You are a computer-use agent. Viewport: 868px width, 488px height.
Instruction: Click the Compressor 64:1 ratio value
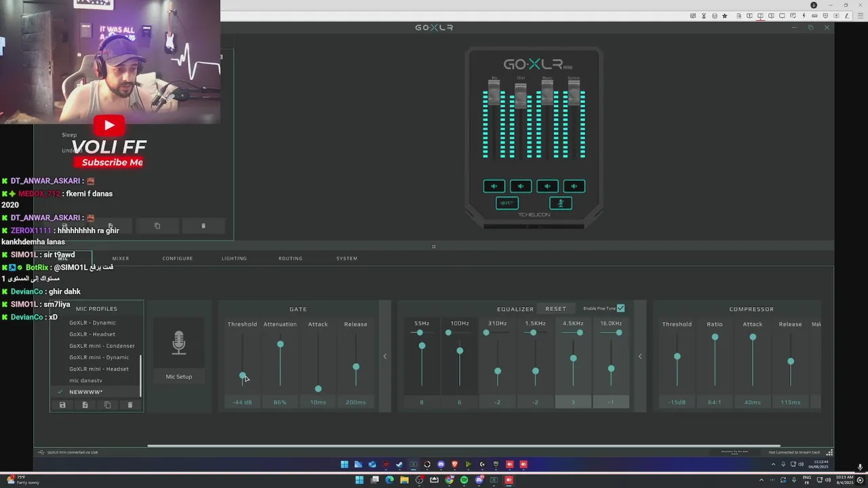coord(715,402)
